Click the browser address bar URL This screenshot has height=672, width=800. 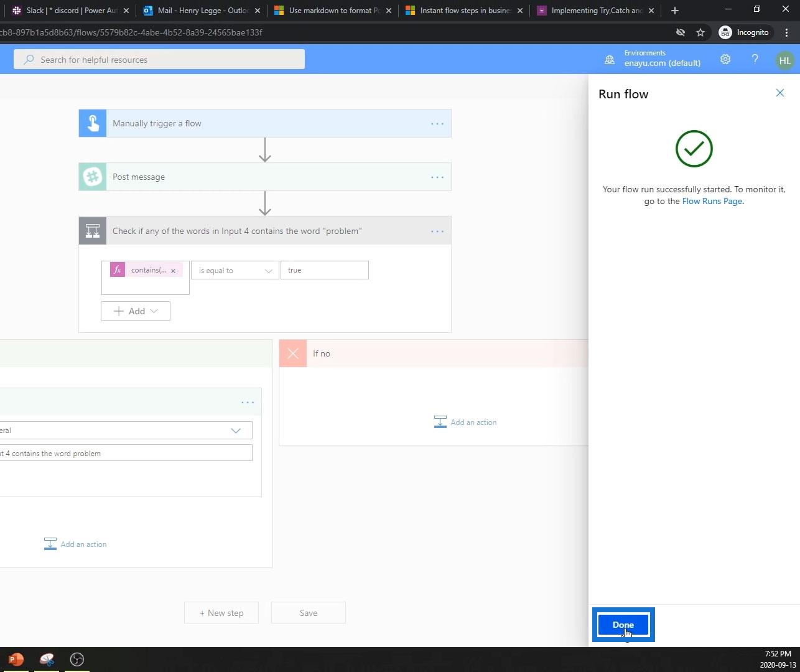[x=131, y=32]
